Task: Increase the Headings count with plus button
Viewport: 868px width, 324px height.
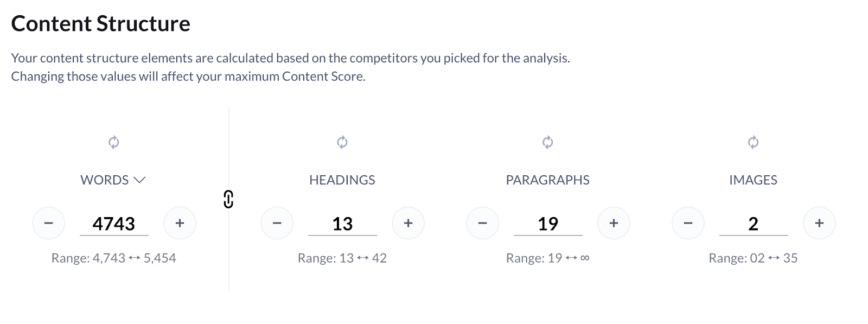Action: [409, 223]
